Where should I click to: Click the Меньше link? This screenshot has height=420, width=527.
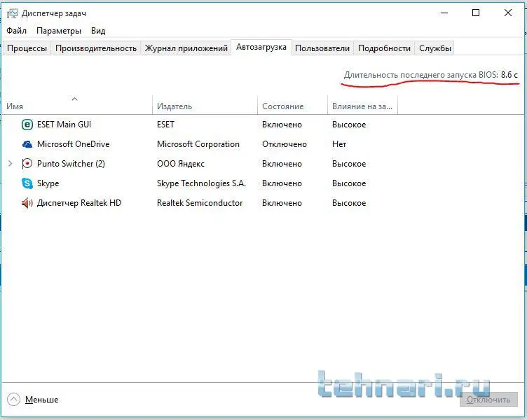click(41, 400)
